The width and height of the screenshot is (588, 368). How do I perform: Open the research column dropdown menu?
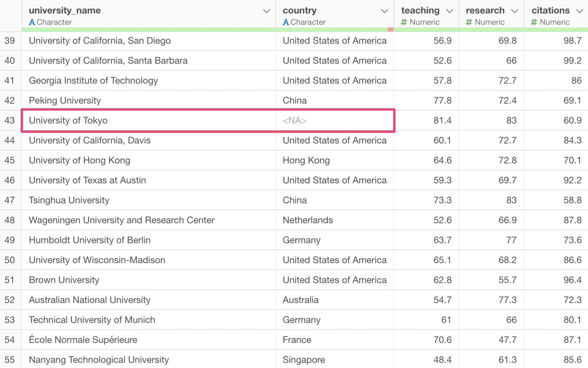click(x=514, y=11)
